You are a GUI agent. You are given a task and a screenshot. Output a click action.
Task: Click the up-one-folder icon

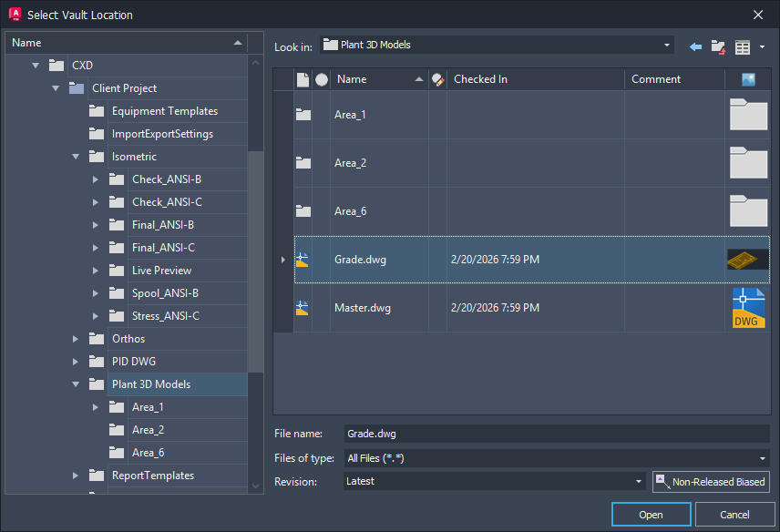pos(718,47)
